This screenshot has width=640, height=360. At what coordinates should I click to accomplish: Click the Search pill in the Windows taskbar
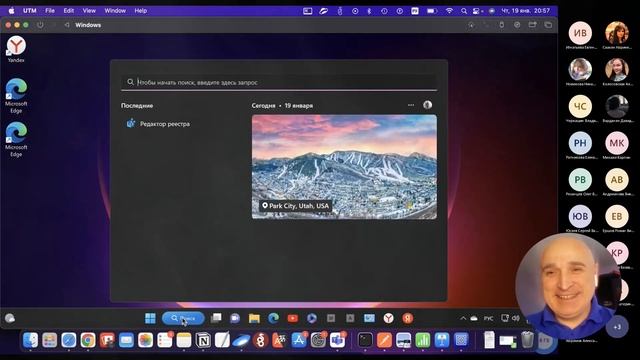183,318
